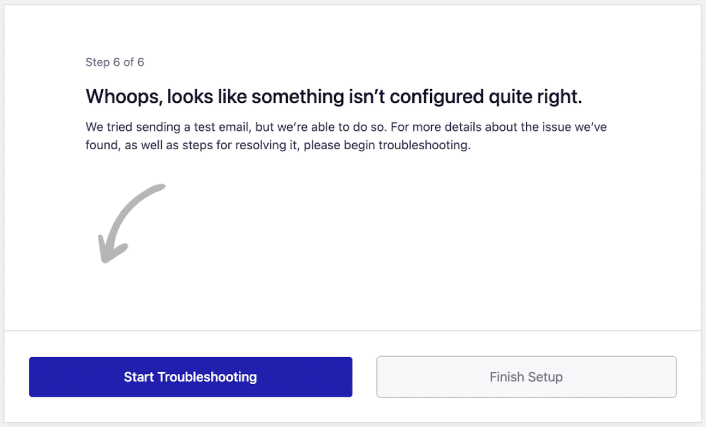Click the phrase "sending a test email"
Viewport: 706px width, 427px height.
[x=193, y=127]
